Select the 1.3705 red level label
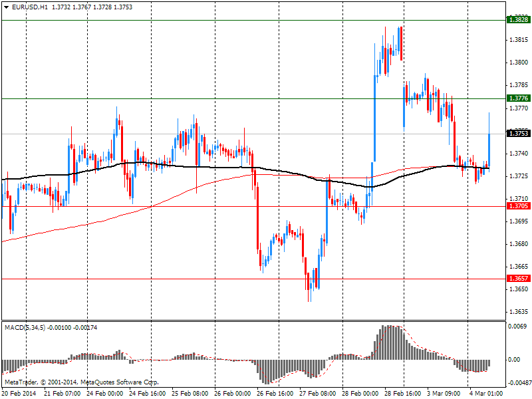532x399 pixels. 519,206
